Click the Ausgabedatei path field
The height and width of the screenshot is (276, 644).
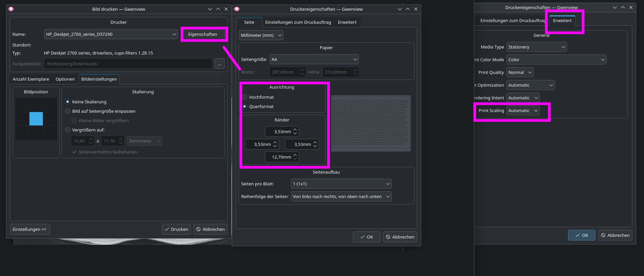128,64
